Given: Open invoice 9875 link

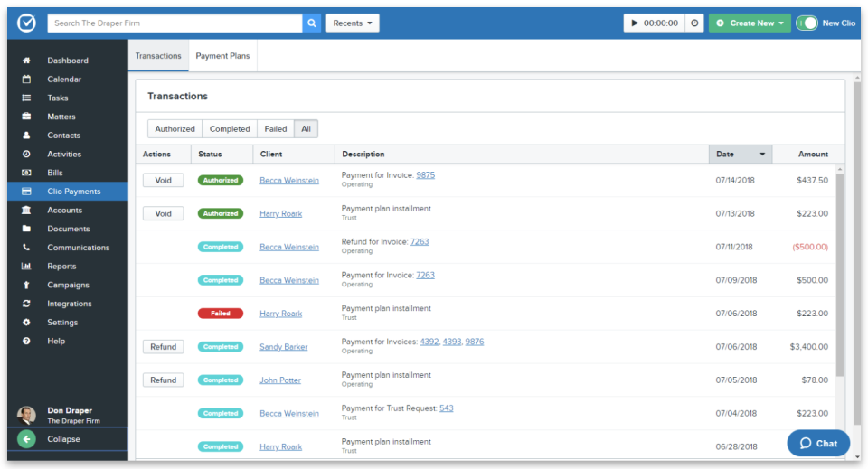Looking at the screenshot, I should 426,174.
